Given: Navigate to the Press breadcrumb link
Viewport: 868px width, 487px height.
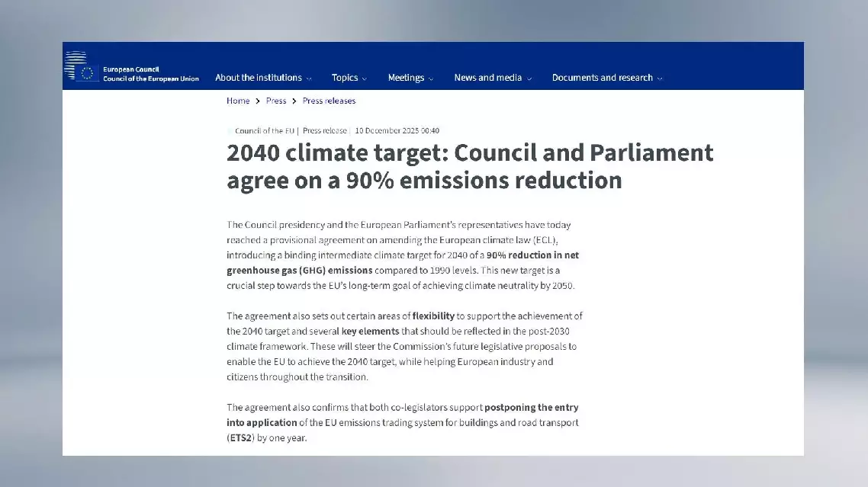Looking at the screenshot, I should point(276,101).
